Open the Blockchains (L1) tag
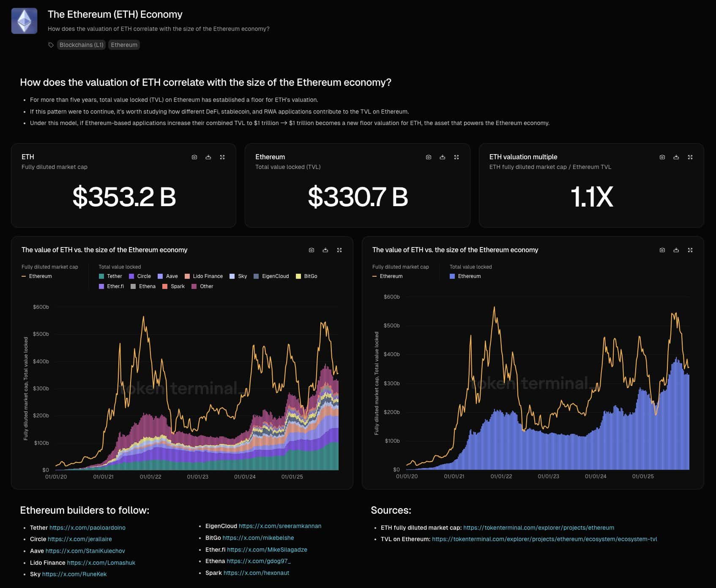Image resolution: width=716 pixels, height=588 pixels. (x=81, y=45)
